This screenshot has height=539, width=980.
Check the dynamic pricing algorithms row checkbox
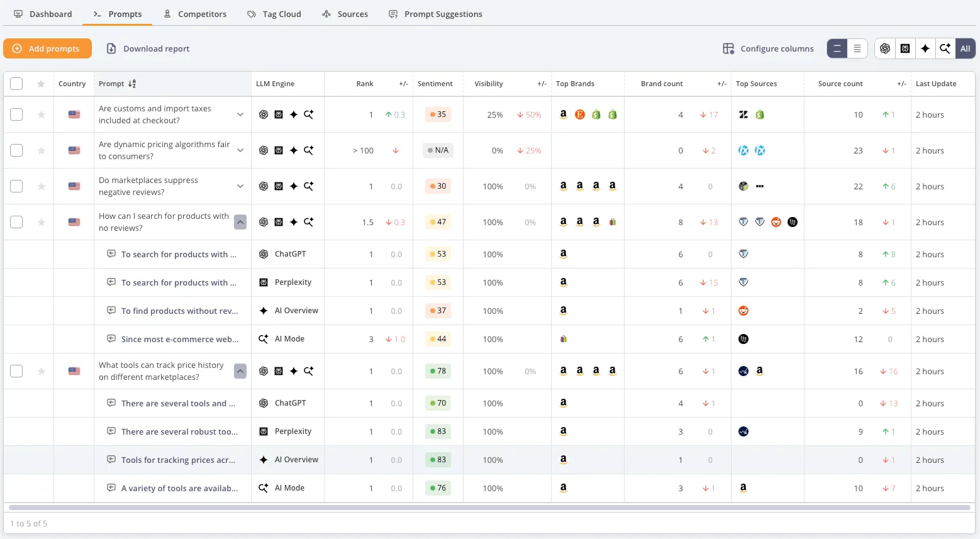pyautogui.click(x=16, y=150)
